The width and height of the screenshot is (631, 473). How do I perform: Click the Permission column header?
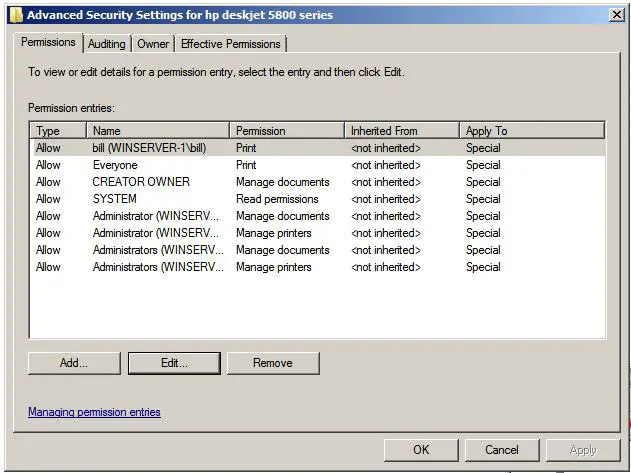click(287, 131)
